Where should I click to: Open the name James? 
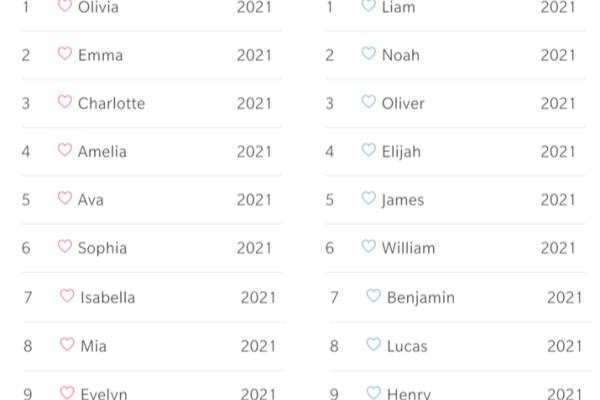click(403, 200)
